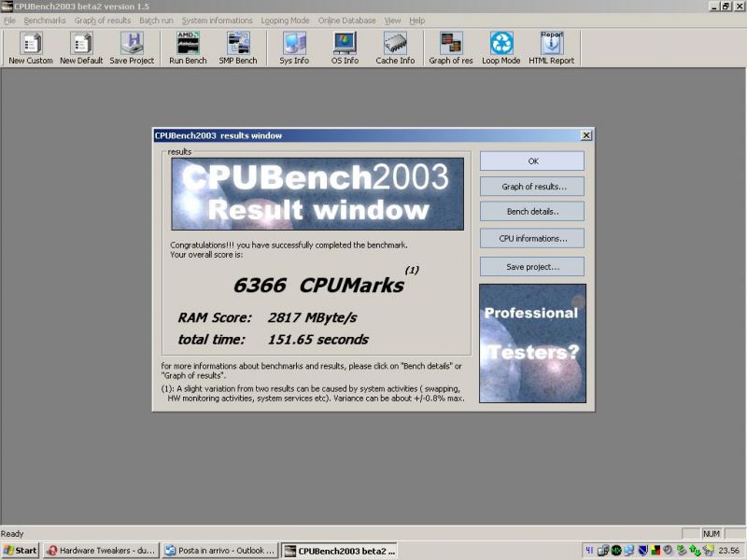Open the Benchmarks menu

45,21
